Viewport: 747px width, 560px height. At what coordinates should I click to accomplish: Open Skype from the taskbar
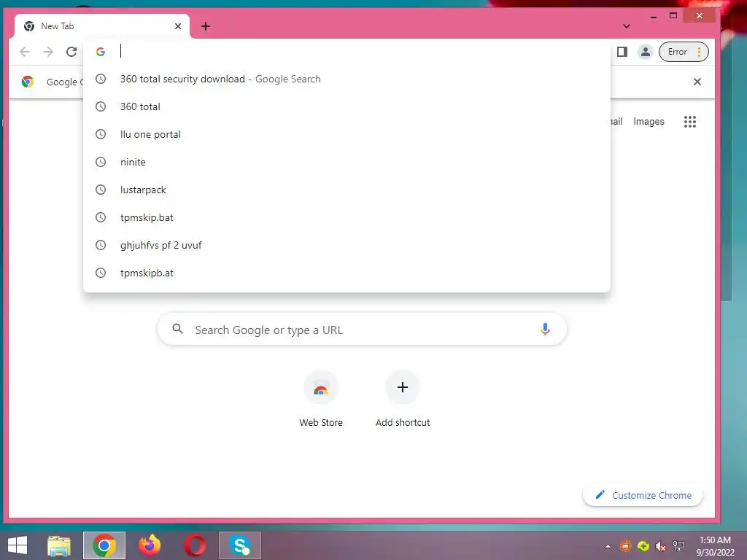pos(239,545)
